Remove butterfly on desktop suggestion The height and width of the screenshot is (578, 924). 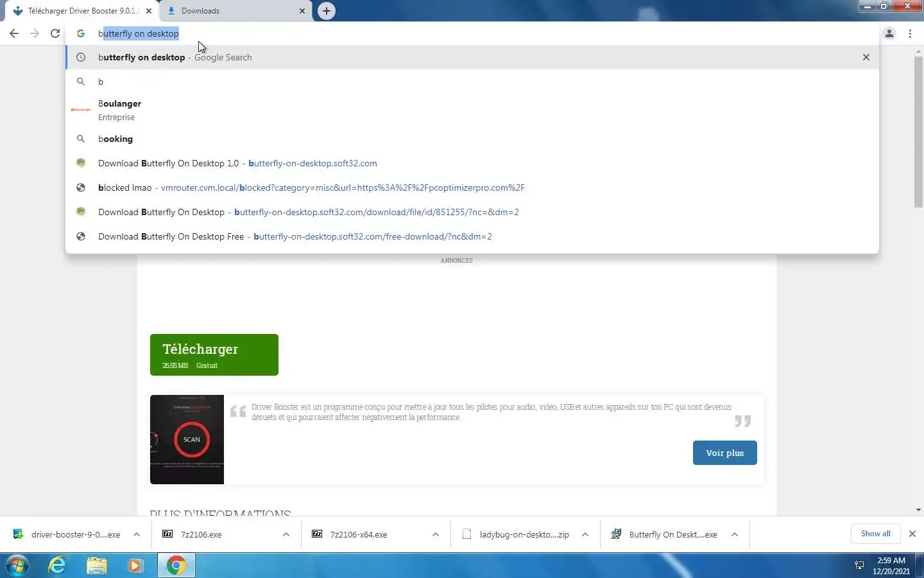click(866, 57)
